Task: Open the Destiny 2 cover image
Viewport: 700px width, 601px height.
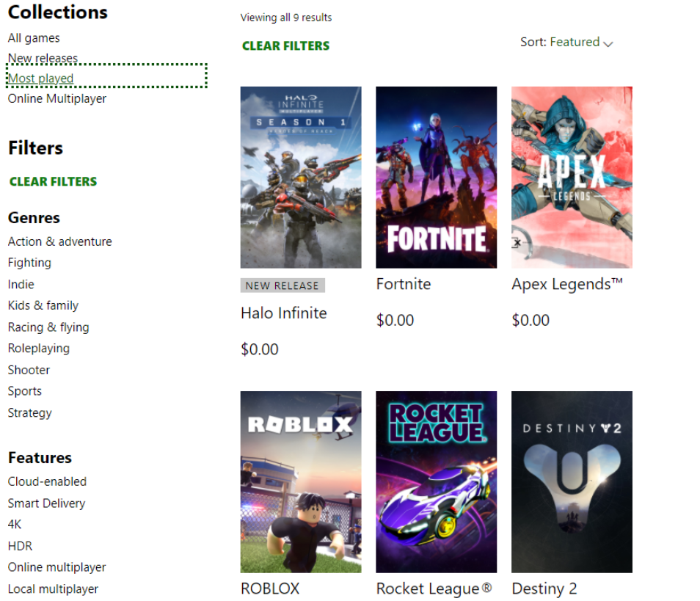Action: click(572, 482)
